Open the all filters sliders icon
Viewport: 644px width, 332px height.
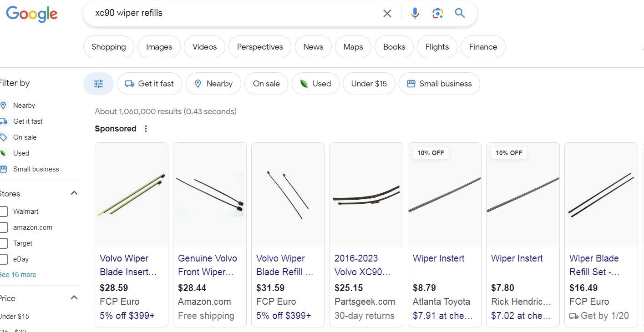(x=98, y=84)
